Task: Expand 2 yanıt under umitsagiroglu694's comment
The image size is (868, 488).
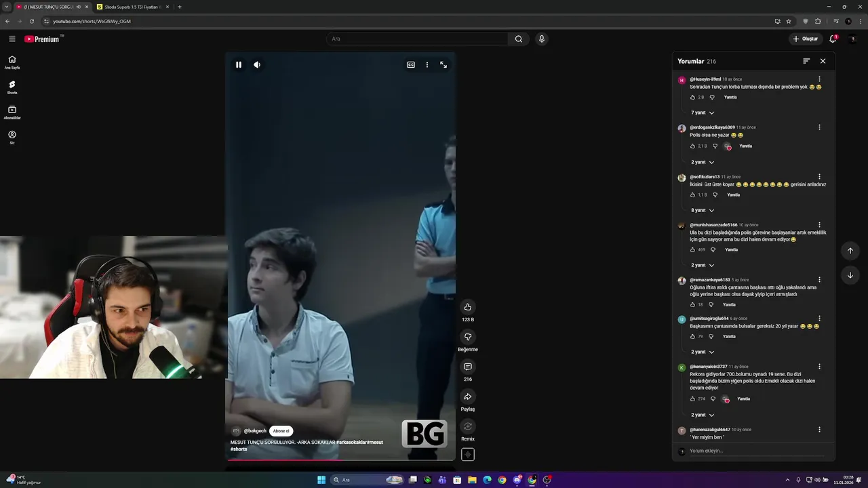Action: (x=703, y=352)
